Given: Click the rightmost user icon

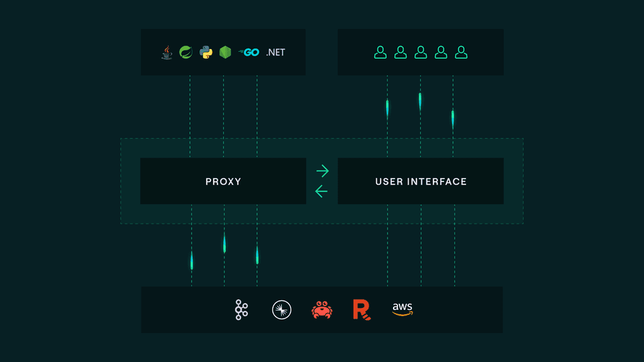Looking at the screenshot, I should coord(460,52).
